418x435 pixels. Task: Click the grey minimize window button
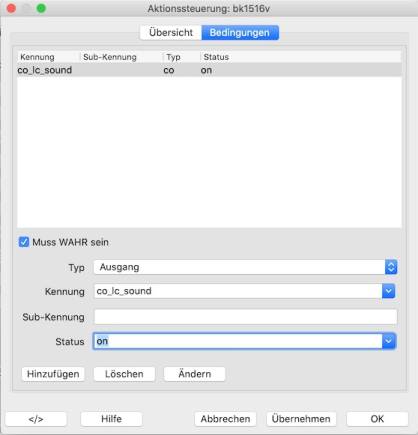(26, 8)
